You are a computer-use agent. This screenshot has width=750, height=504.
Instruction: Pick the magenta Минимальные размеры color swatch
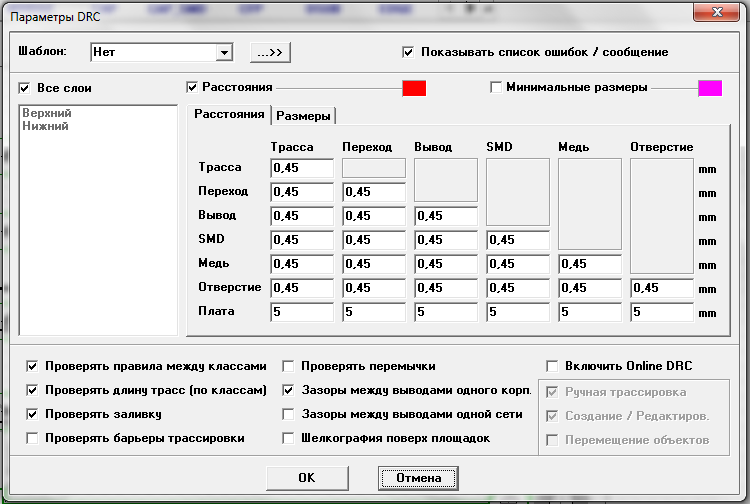(x=710, y=88)
